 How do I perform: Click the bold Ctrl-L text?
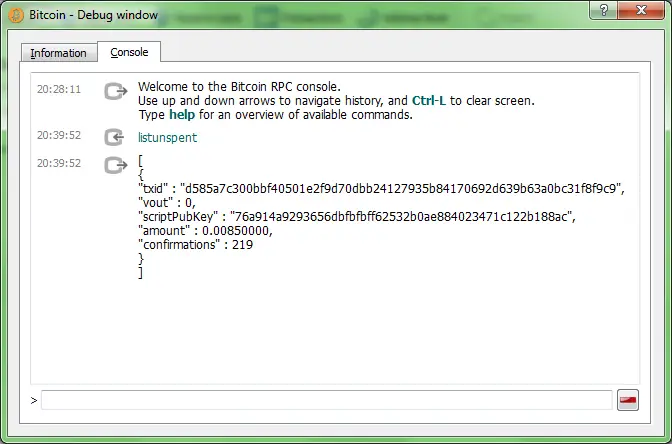429,101
